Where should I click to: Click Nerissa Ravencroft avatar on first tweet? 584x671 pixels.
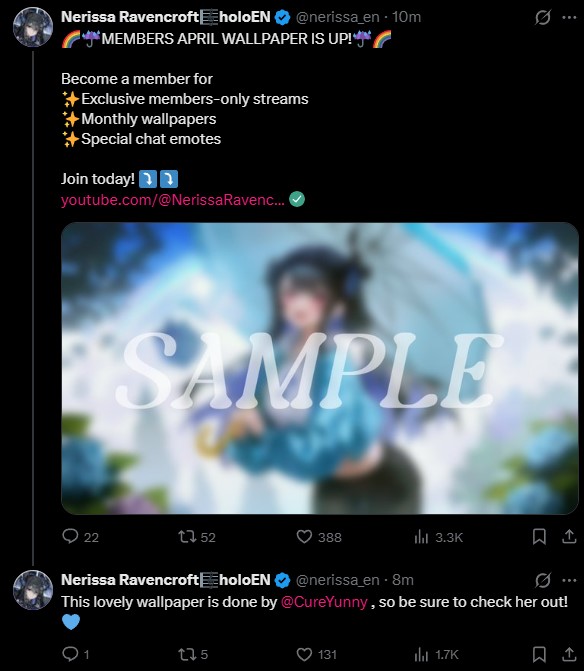click(33, 27)
